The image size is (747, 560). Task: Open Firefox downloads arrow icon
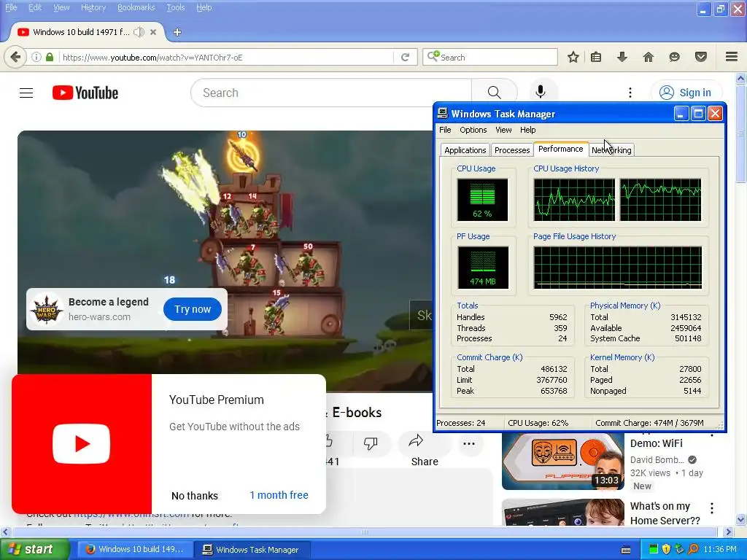click(622, 57)
